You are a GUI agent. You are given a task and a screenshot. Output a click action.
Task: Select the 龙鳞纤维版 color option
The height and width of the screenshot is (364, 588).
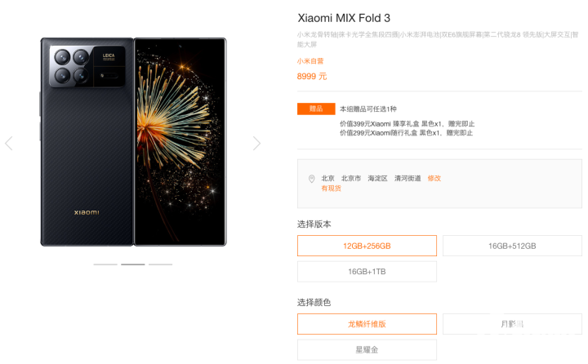click(x=367, y=324)
